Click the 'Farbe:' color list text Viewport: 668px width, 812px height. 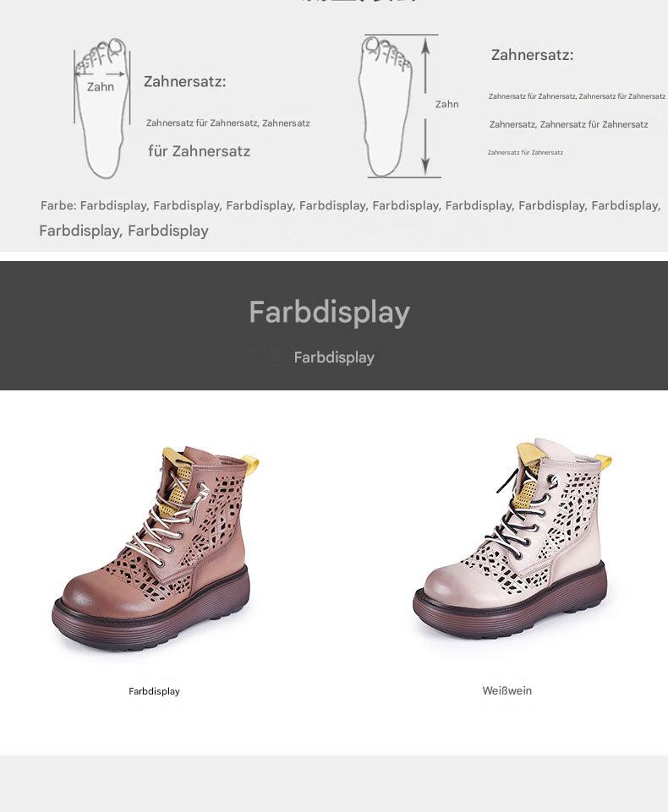tap(350, 217)
